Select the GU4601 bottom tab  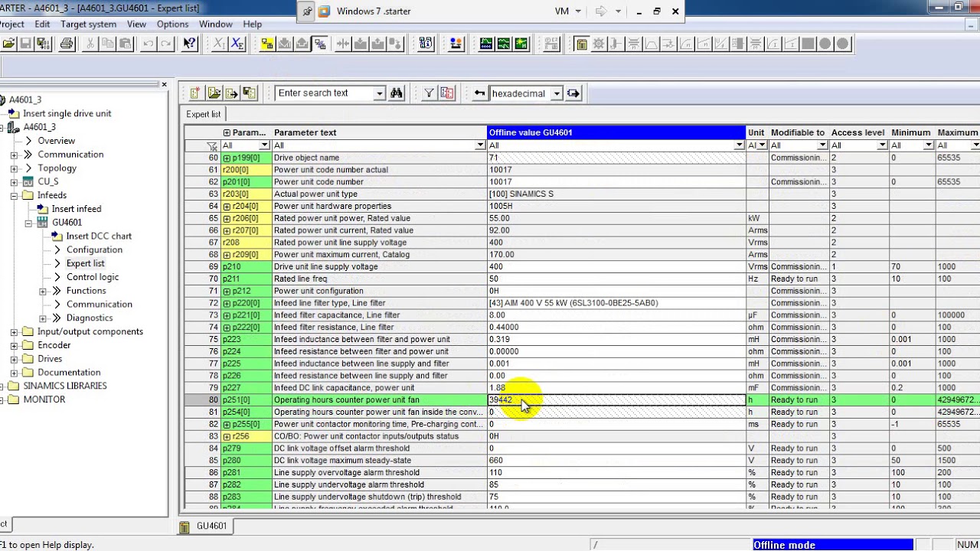204,527
